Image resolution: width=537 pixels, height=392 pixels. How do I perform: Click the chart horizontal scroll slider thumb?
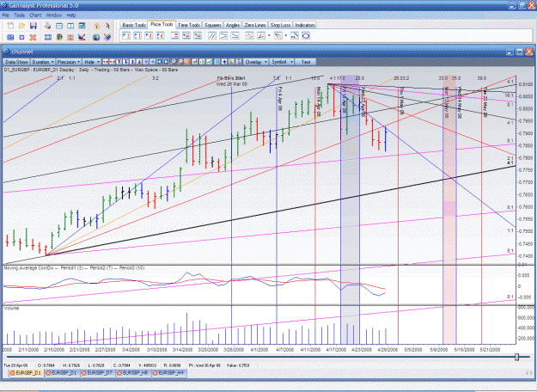coord(516,357)
